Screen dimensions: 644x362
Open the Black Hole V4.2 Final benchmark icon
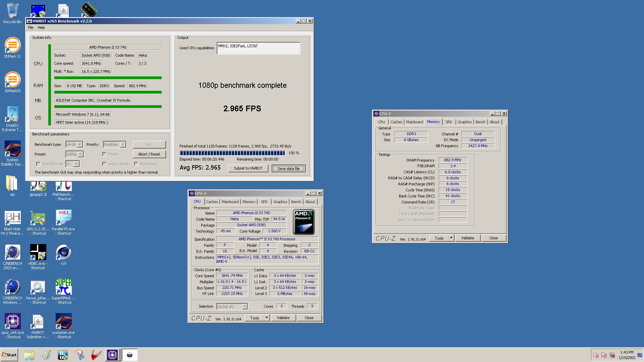pyautogui.click(x=12, y=223)
